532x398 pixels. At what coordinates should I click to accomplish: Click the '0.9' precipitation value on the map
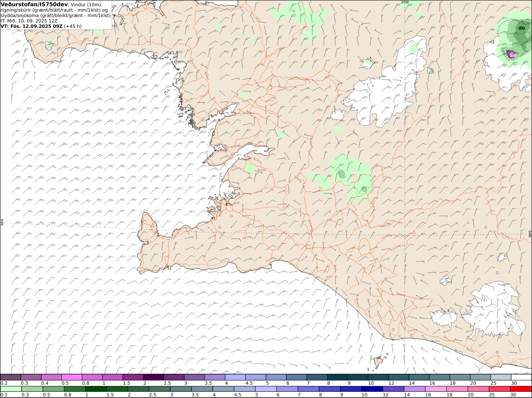tap(521, 28)
